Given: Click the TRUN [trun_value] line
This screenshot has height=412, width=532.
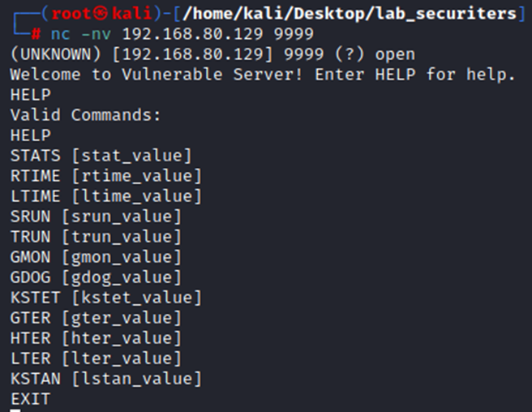Looking at the screenshot, I should pos(96,237).
